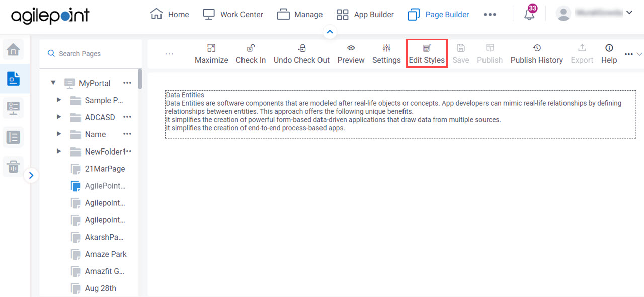Open page Settings
The height and width of the screenshot is (297, 644).
point(386,54)
